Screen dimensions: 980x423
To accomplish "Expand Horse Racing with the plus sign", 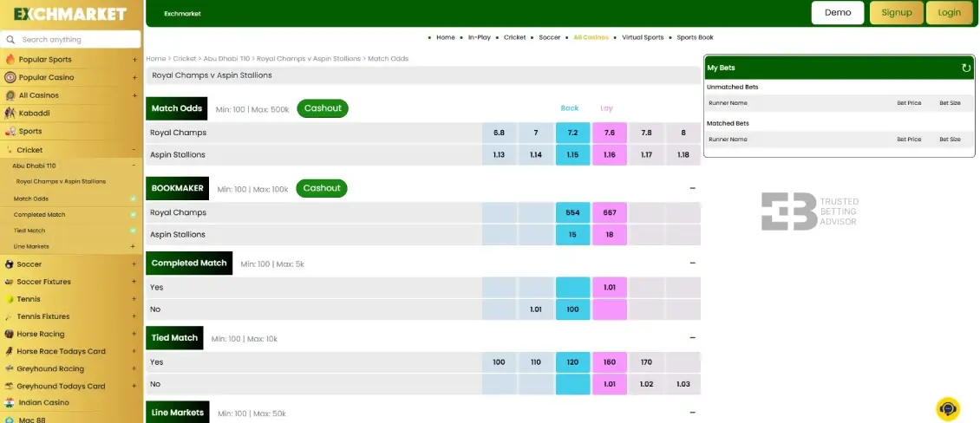I will coord(134,334).
